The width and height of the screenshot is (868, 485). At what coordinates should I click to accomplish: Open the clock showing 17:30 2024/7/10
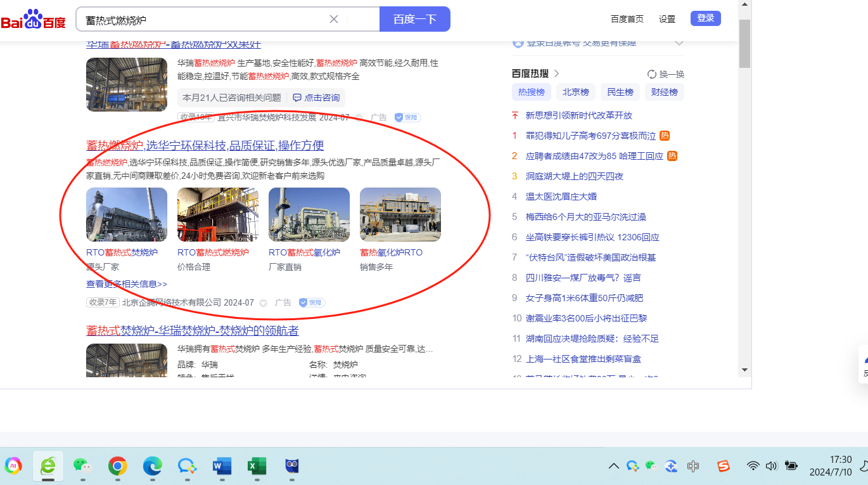pos(831,466)
